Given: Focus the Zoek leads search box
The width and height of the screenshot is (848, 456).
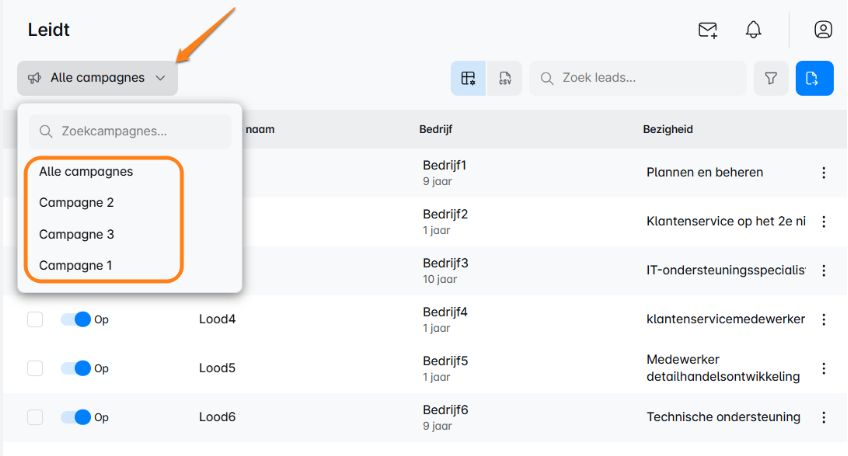Looking at the screenshot, I should 640,78.
